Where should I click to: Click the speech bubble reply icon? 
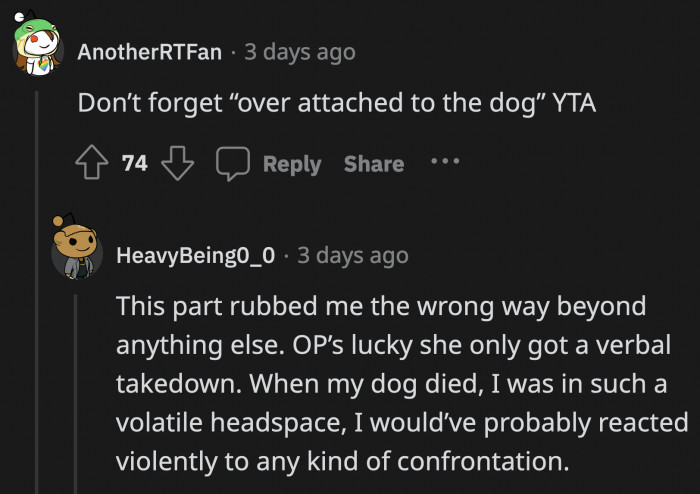pyautogui.click(x=234, y=164)
